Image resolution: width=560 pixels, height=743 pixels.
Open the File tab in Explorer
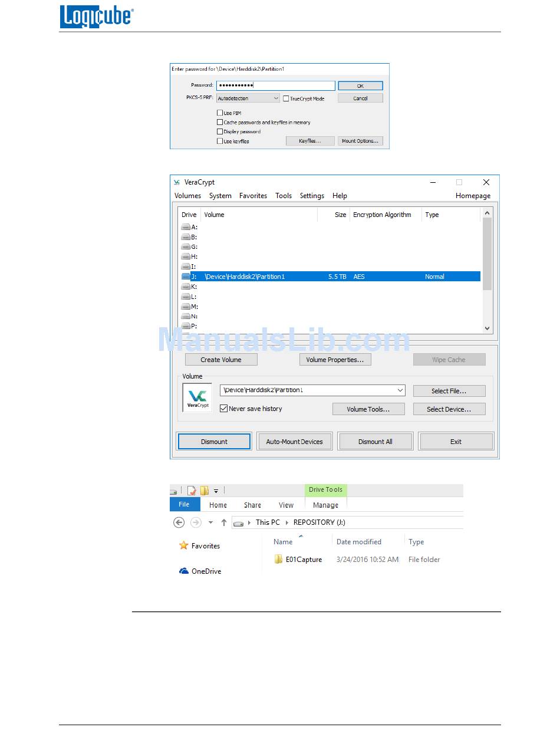point(185,505)
